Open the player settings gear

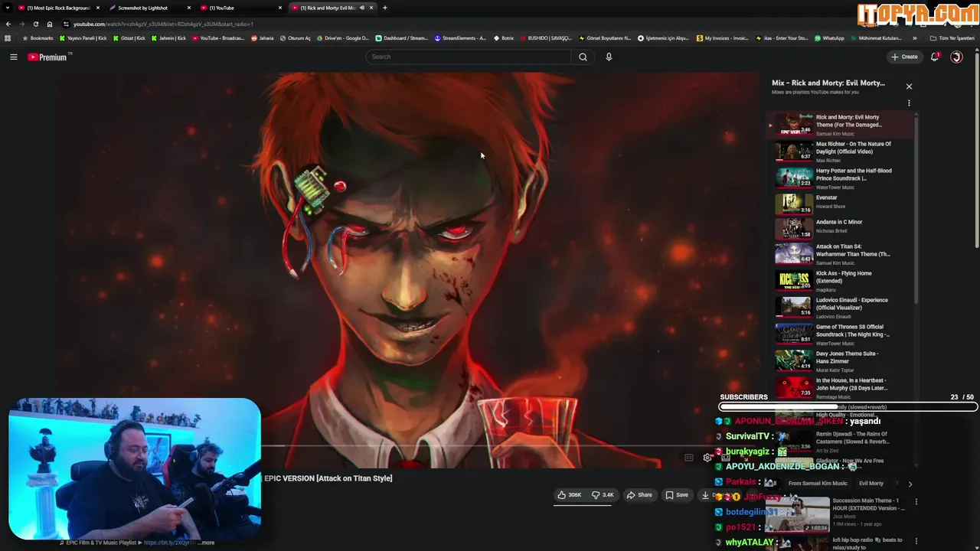pyautogui.click(x=707, y=458)
